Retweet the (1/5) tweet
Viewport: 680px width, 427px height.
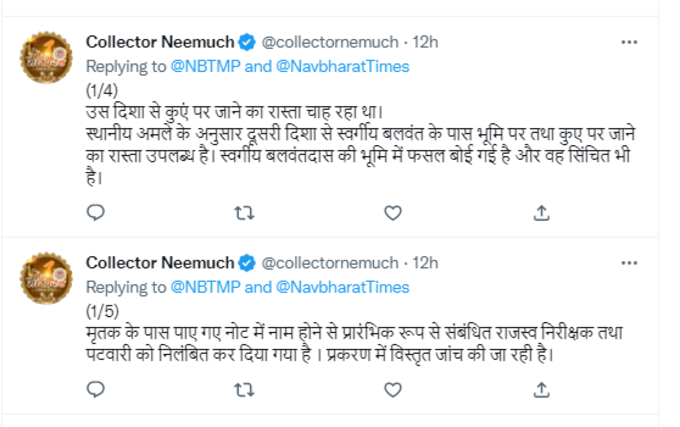click(x=244, y=390)
